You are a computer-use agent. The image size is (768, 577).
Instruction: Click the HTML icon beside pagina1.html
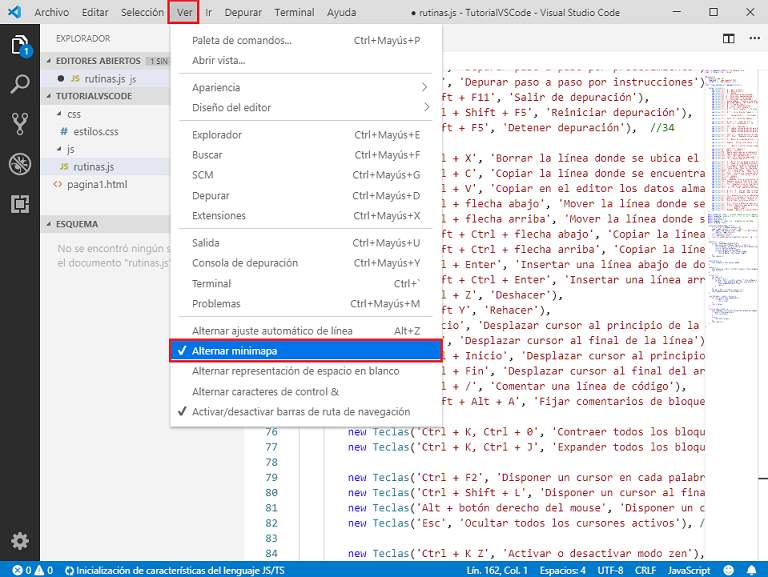[x=58, y=184]
